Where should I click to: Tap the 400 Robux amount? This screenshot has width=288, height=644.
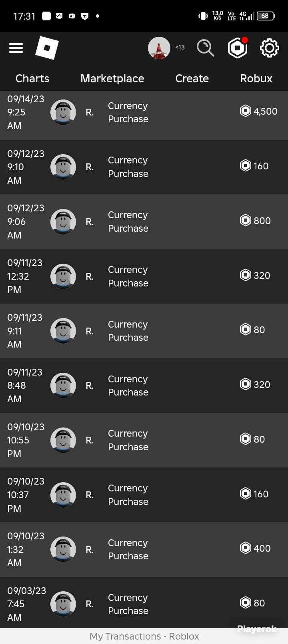(x=262, y=548)
